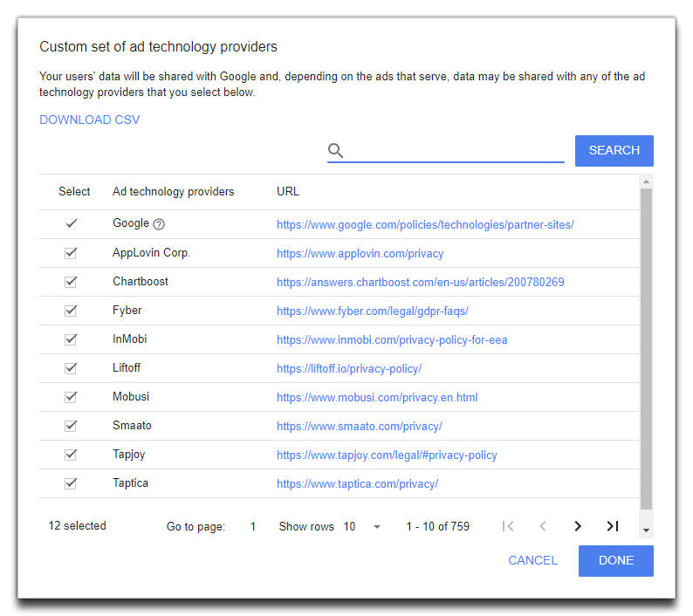Uncheck the AppLovin Corp. checkbox

pyautogui.click(x=72, y=253)
